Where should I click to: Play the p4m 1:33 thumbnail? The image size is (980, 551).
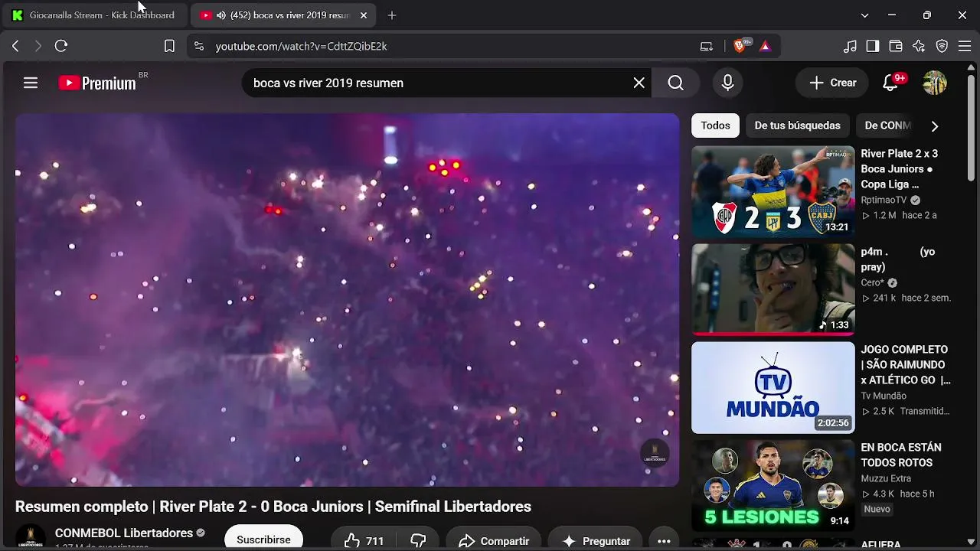(x=773, y=290)
